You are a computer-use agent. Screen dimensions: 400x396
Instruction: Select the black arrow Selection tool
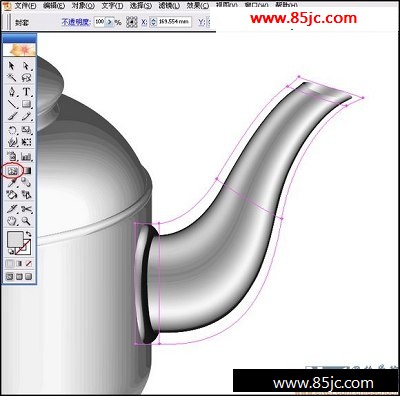(12, 65)
